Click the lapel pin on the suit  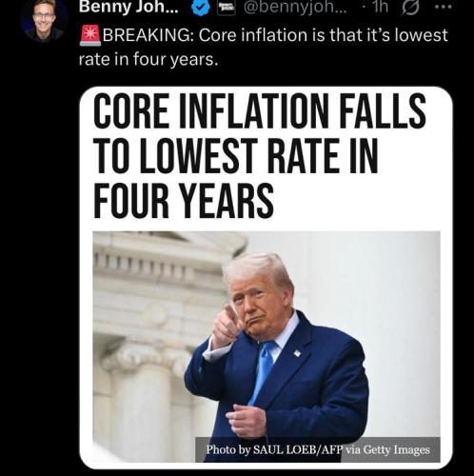297,353
